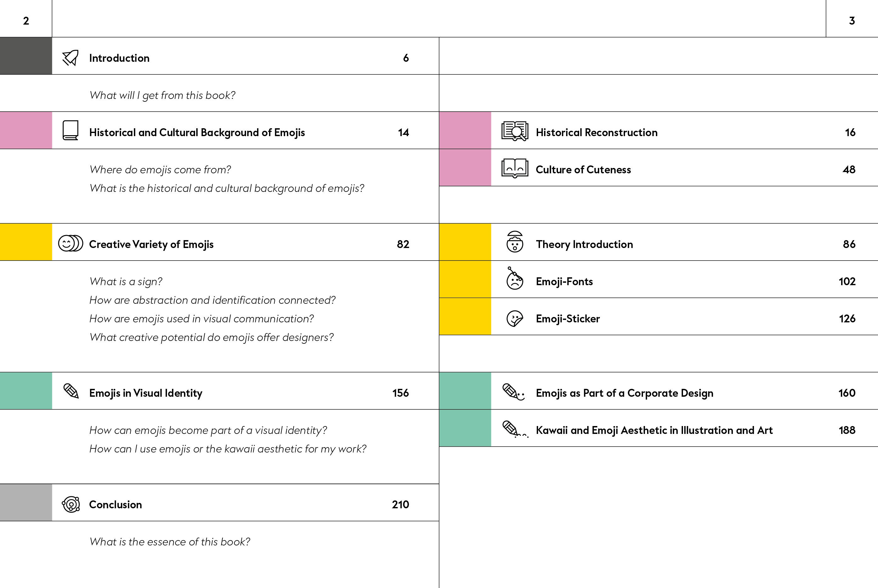Open the Creative Variety of Emojis heading
The height and width of the screenshot is (588, 878).
click(x=151, y=244)
